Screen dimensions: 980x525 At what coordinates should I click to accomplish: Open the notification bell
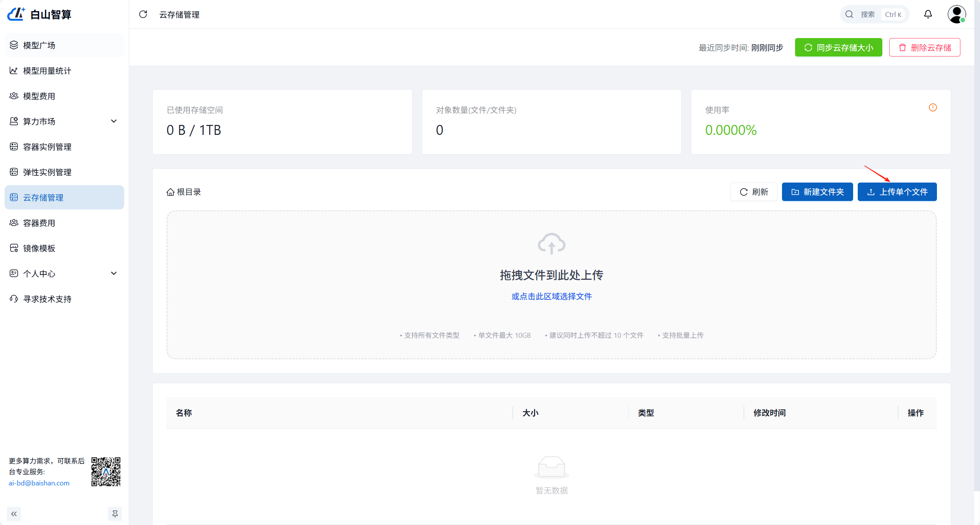[x=928, y=14]
